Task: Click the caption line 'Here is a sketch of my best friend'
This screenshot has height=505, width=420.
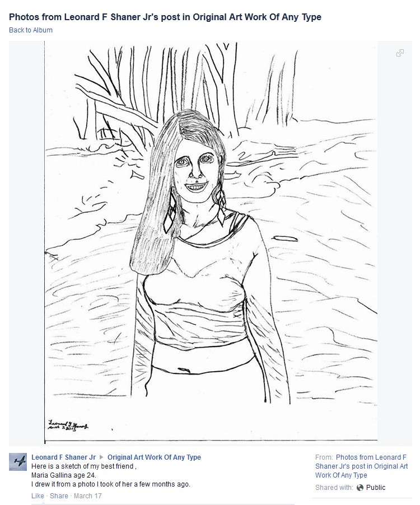Action: 84,466
